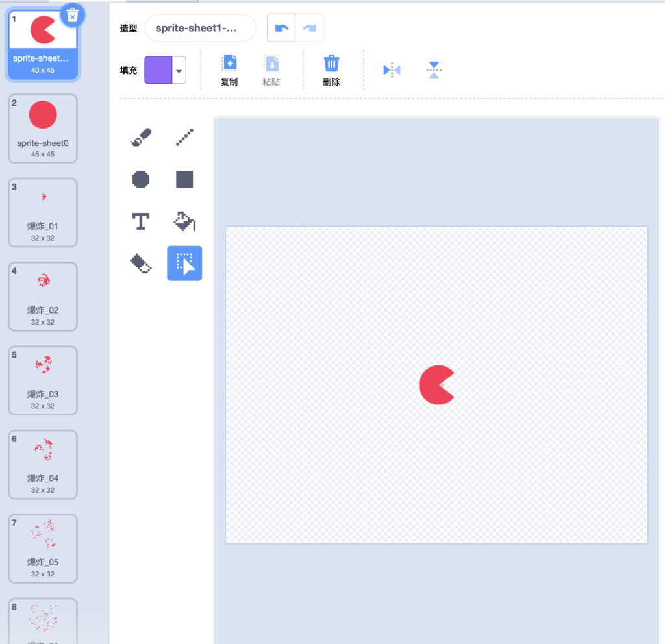Click the undo arrow button
The width and height of the screenshot is (665, 644).
point(281,28)
